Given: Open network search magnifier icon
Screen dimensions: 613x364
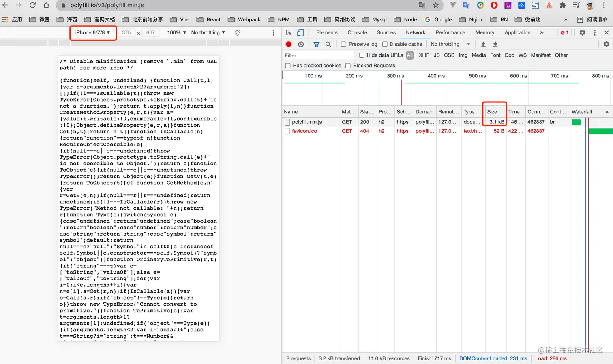Looking at the screenshot, I should point(328,44).
